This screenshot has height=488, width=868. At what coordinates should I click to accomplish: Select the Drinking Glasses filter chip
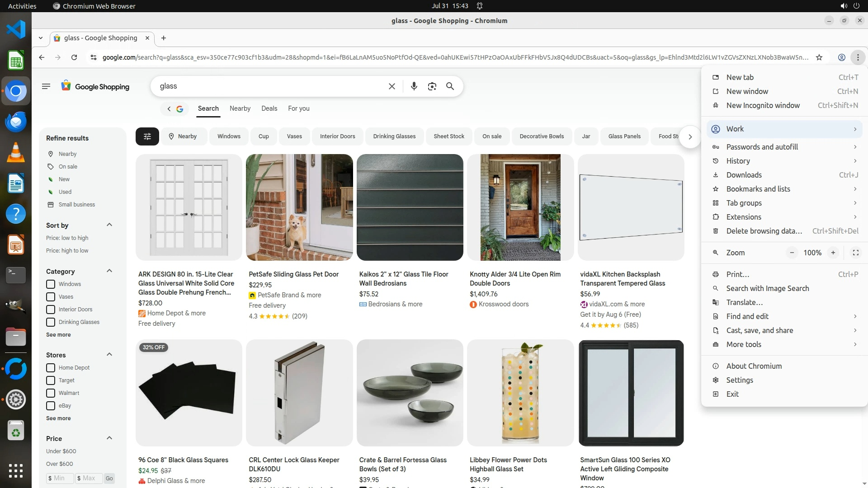pyautogui.click(x=394, y=136)
